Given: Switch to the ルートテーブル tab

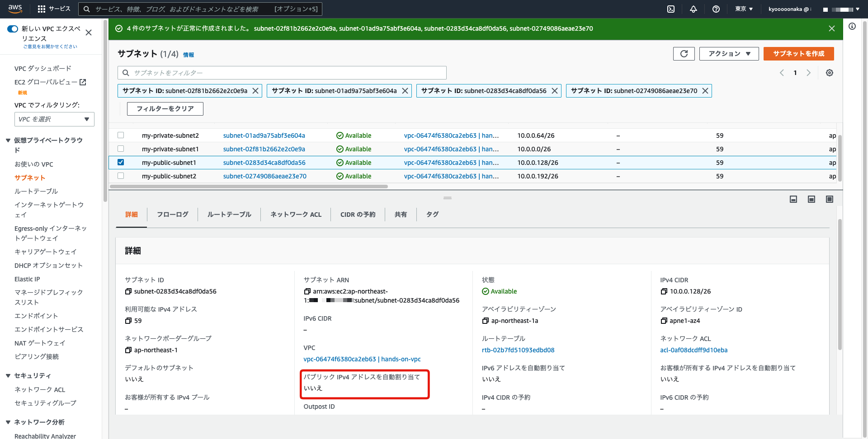Looking at the screenshot, I should coord(229,215).
